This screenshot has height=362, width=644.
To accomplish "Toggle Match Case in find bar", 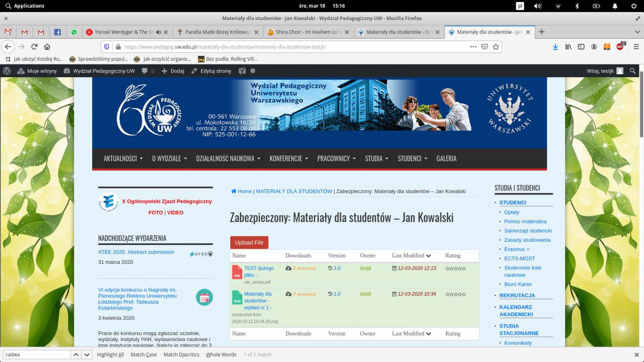I will pyautogui.click(x=144, y=354).
